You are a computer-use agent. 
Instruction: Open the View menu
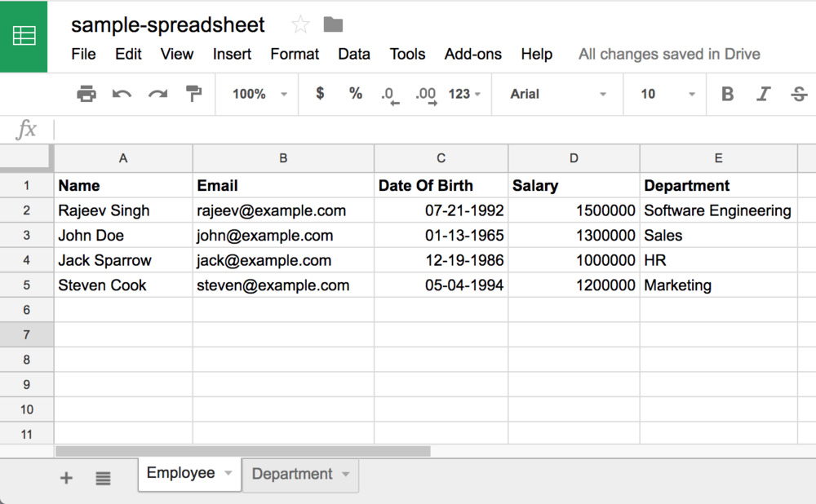pos(177,54)
